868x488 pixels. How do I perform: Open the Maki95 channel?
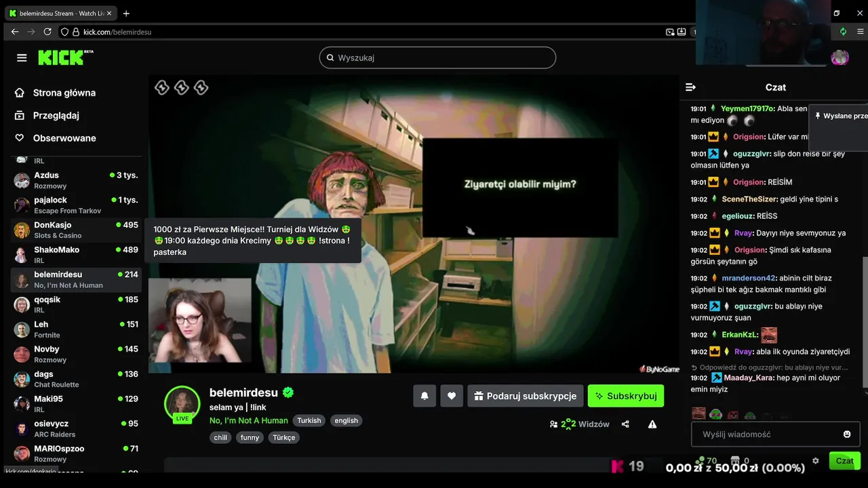click(x=76, y=404)
